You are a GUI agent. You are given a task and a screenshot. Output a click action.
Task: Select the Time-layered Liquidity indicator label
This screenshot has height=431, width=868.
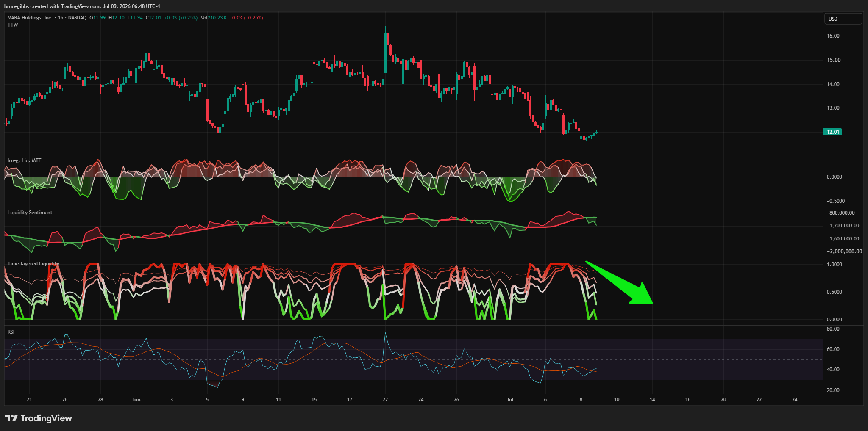coord(33,264)
